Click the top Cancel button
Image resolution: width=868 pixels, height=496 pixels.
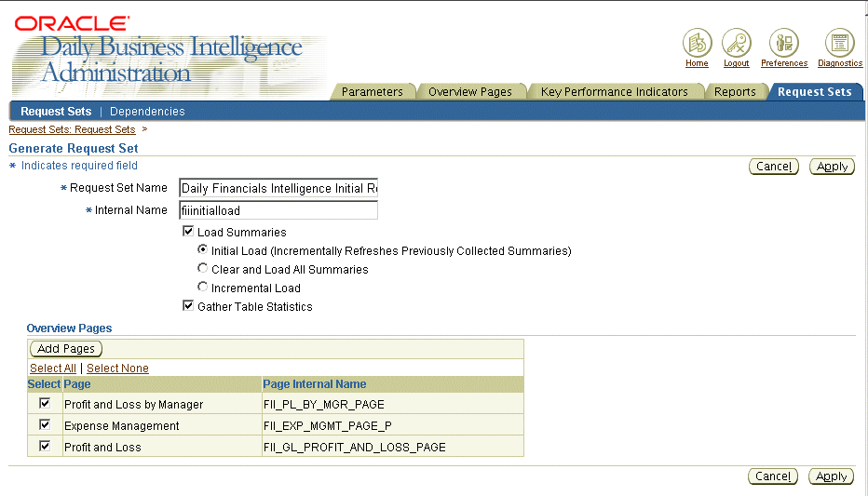pyautogui.click(x=773, y=167)
